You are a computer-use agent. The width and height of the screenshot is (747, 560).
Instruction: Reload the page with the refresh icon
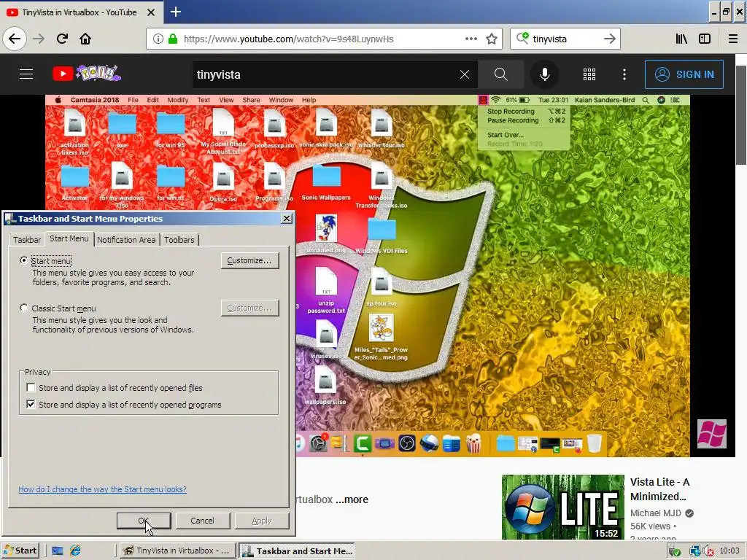[62, 39]
